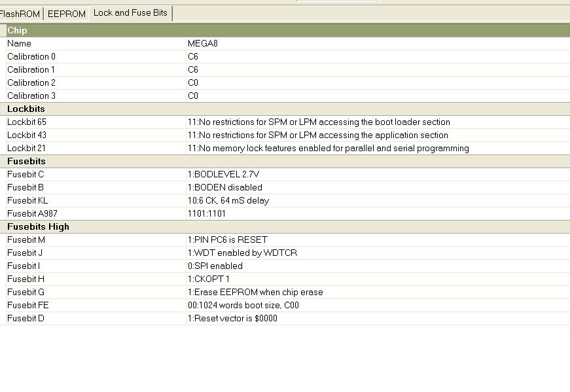Select the Fusebit A987 value 1101:1101
570x392 pixels.
(x=207, y=213)
